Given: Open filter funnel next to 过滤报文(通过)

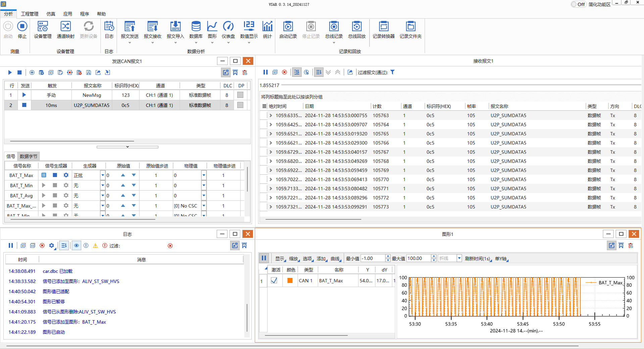Looking at the screenshot, I should click(392, 72).
